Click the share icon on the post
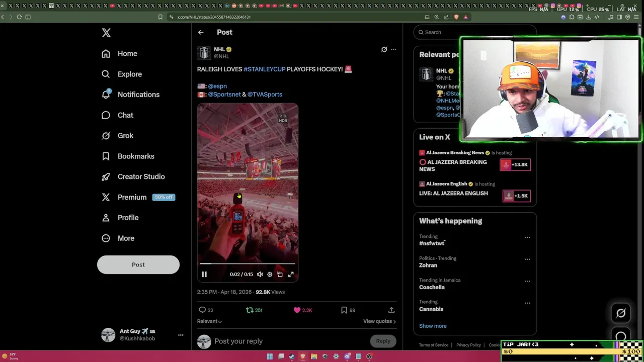Screen dimensions: 644x362 coord(391,310)
